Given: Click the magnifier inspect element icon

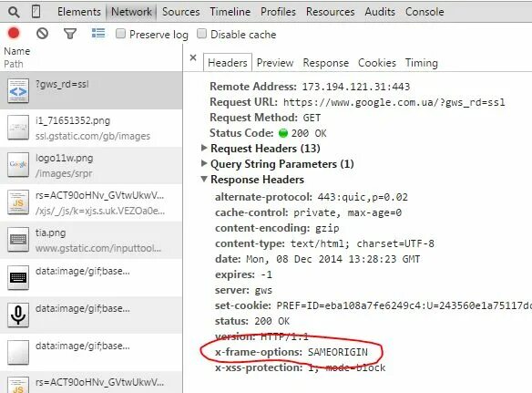Looking at the screenshot, I should [14, 12].
